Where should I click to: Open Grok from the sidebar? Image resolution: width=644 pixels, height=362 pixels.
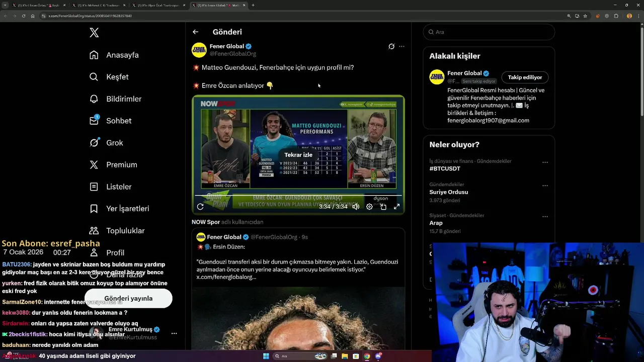pos(106,143)
